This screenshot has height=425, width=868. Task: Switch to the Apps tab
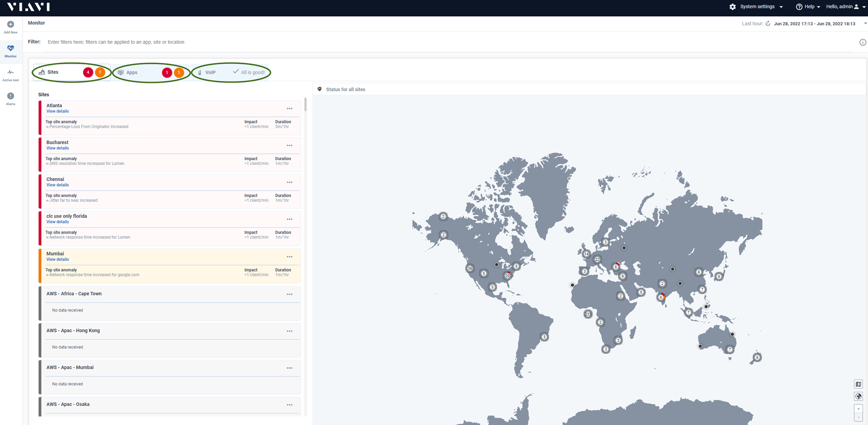point(132,72)
